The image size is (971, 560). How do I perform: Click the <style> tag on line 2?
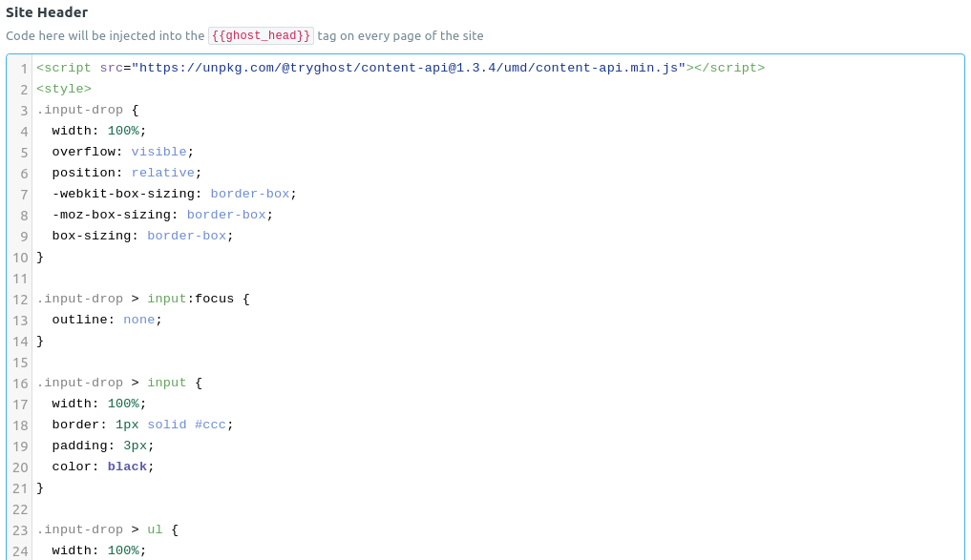point(64,89)
